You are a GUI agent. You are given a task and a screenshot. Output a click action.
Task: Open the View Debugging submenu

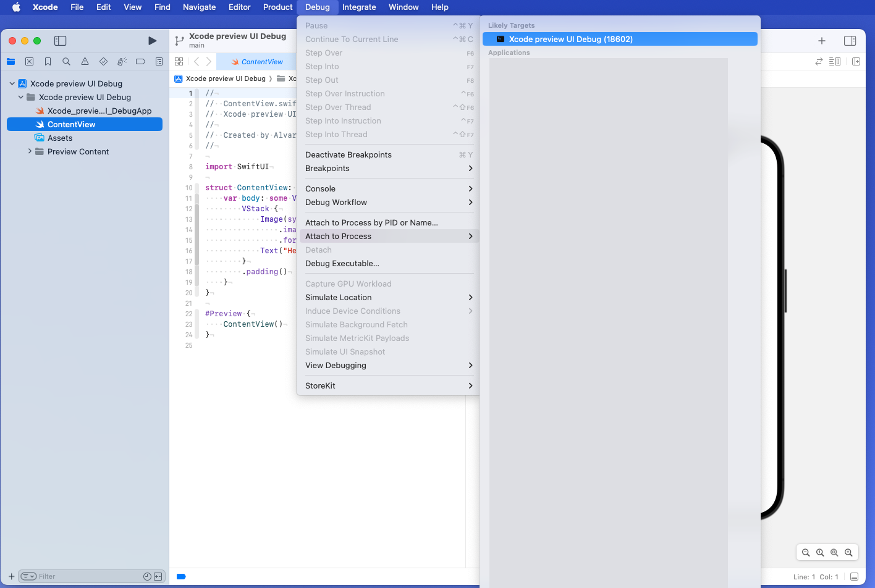pos(388,365)
